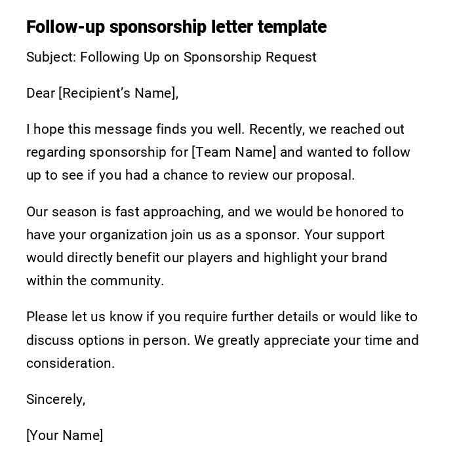Click the text 'within the community'
Image resolution: width=459 pixels, height=476 pixels.
point(94,281)
